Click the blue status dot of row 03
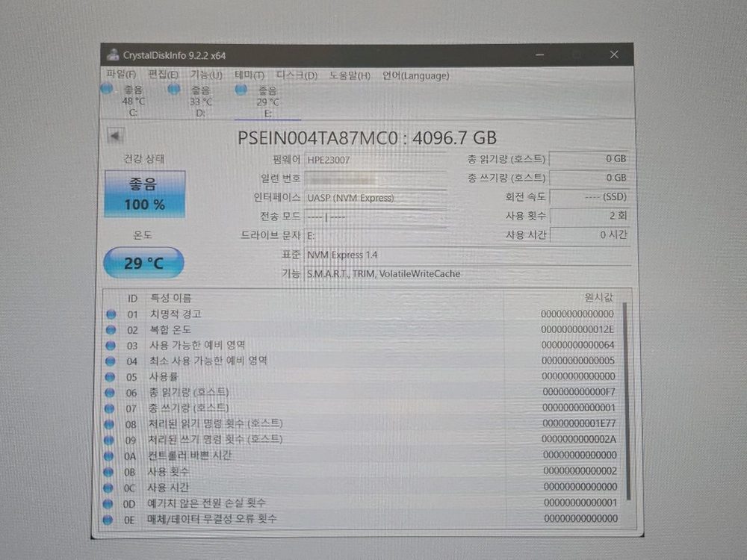The image size is (747, 560). (x=111, y=345)
